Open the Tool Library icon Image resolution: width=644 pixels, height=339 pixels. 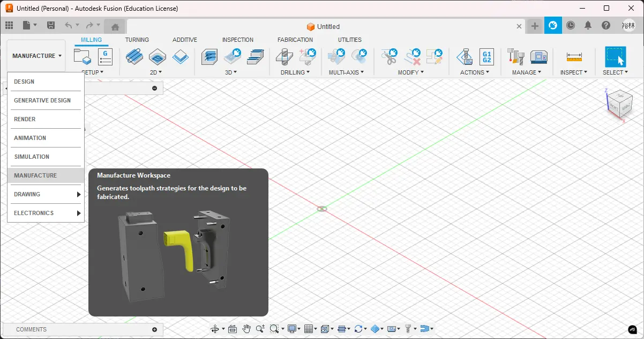click(x=515, y=56)
